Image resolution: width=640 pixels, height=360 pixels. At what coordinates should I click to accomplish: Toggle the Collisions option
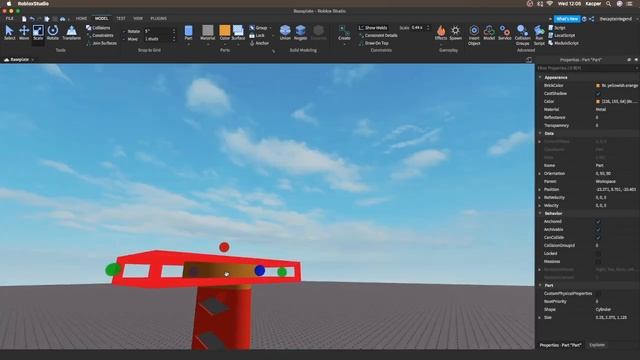click(x=98, y=28)
